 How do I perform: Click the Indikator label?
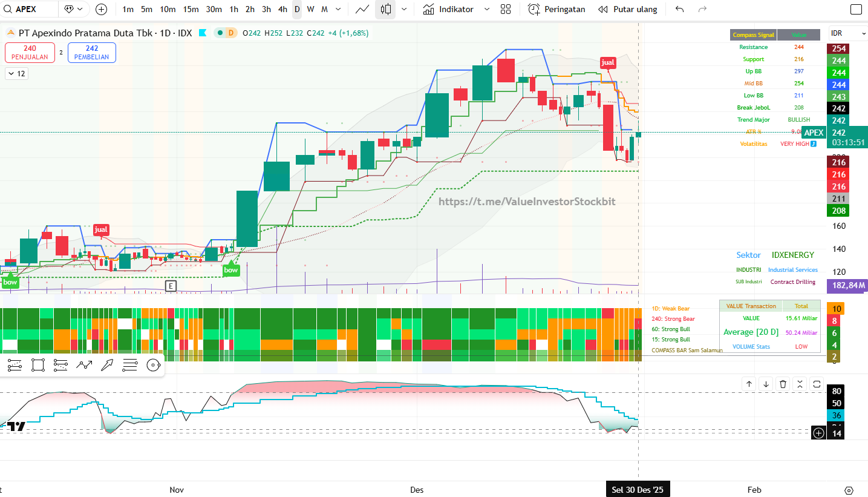456,9
